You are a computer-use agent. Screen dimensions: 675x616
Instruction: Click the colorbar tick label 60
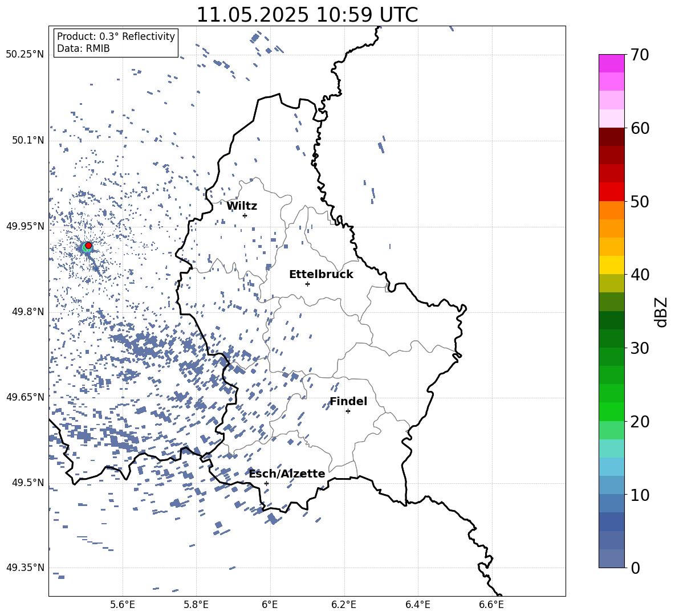point(639,128)
